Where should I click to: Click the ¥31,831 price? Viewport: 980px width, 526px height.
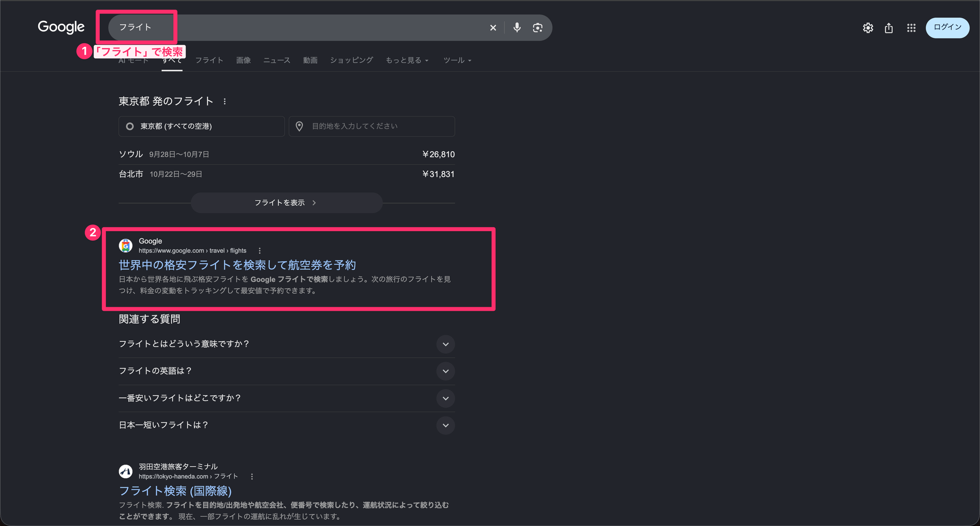438,174
